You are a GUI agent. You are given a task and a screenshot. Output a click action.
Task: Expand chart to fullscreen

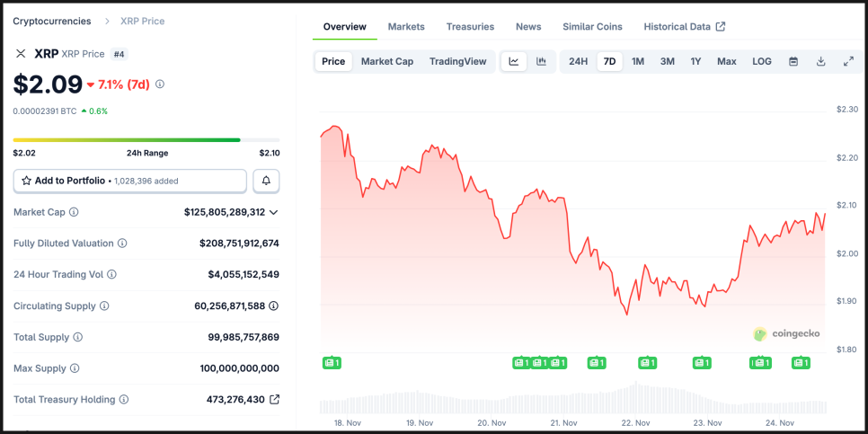pos(848,61)
